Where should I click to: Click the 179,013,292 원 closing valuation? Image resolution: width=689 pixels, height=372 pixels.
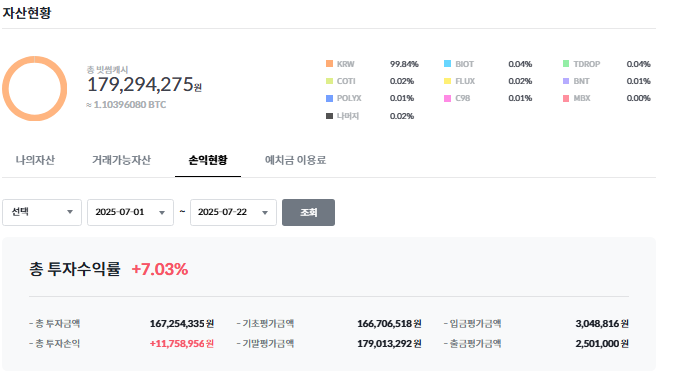[389, 343]
